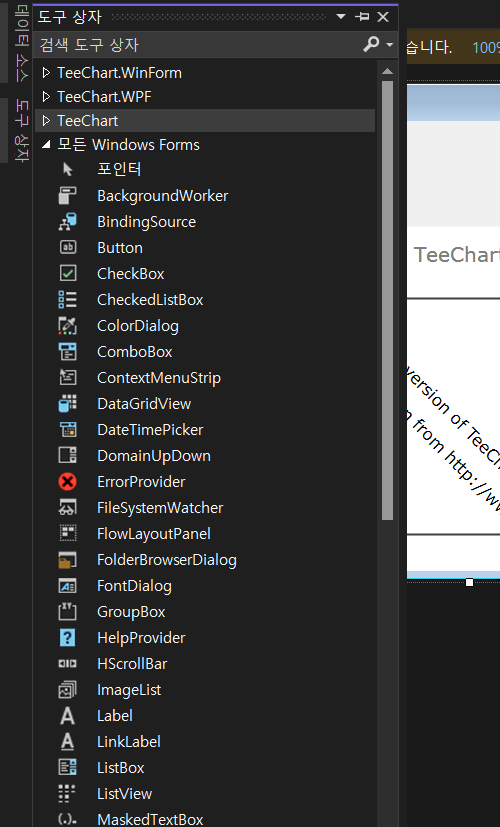Click the BindingSource icon
The height and width of the screenshot is (827, 500).
[68, 222]
